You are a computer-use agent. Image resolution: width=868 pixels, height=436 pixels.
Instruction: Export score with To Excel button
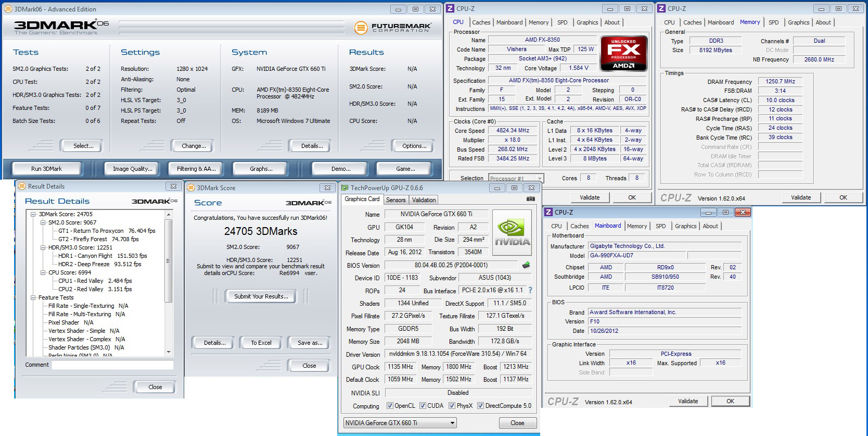coord(261,343)
